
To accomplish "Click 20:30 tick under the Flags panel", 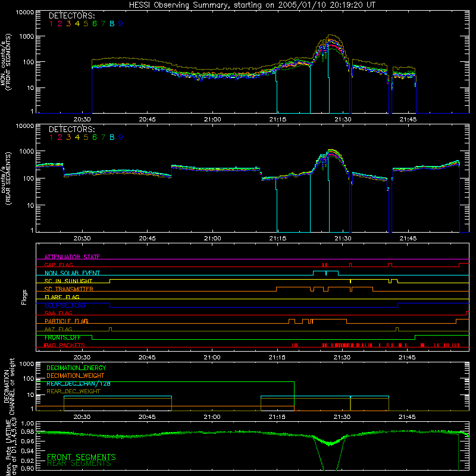I will click(82, 358).
